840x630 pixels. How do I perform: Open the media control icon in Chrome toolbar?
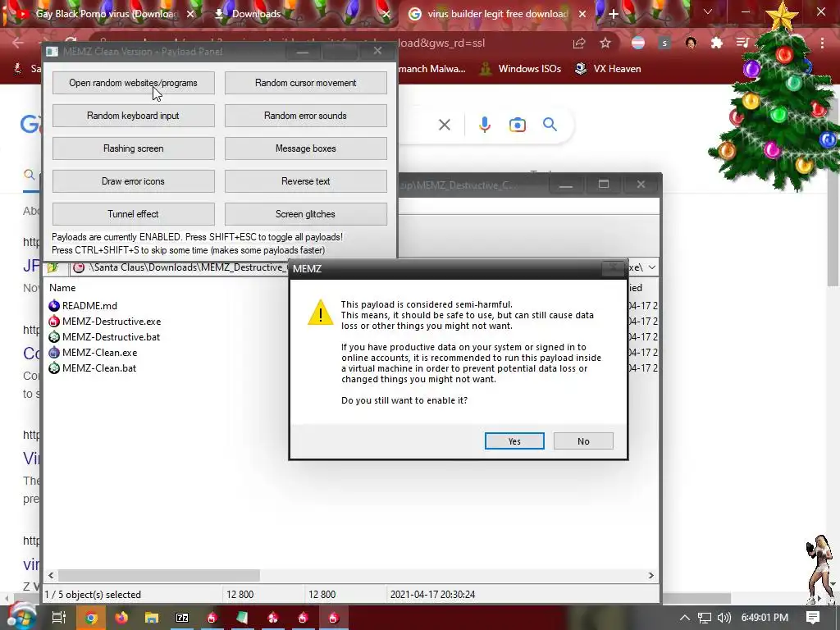742,43
